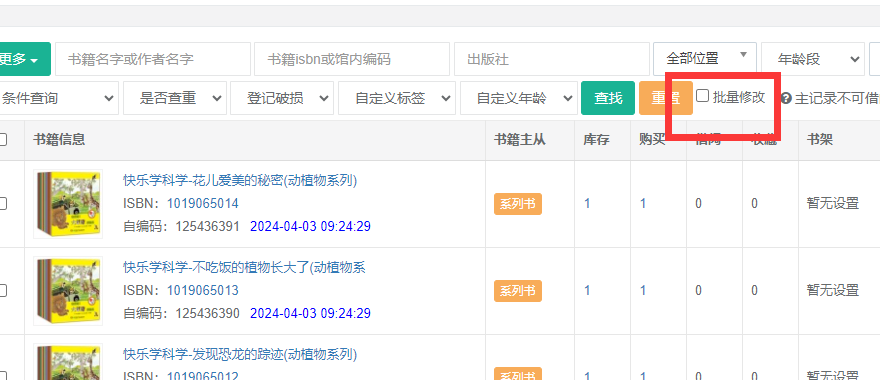Click the green 查找 button
This screenshot has height=380, width=880.
point(608,98)
